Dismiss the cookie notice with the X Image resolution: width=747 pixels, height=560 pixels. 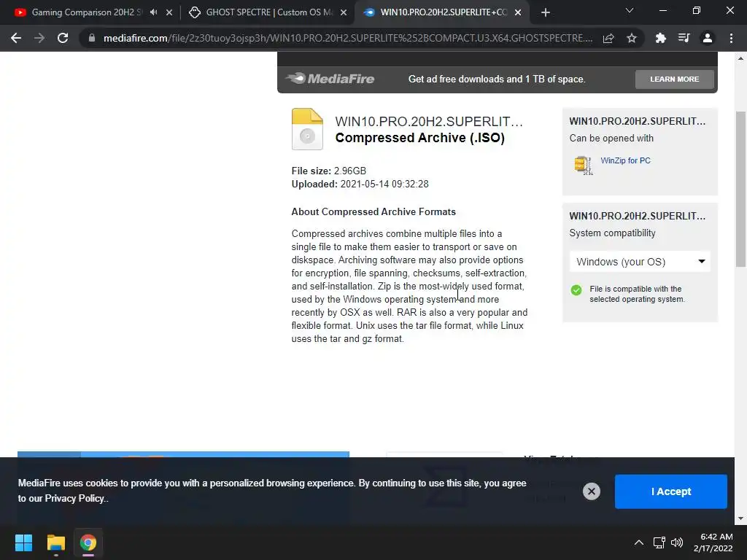coord(591,491)
